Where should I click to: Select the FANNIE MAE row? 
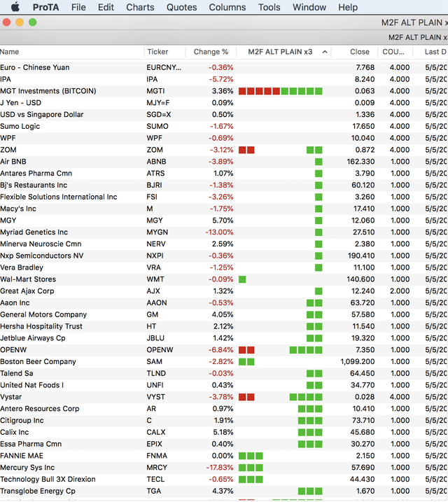[224, 456]
